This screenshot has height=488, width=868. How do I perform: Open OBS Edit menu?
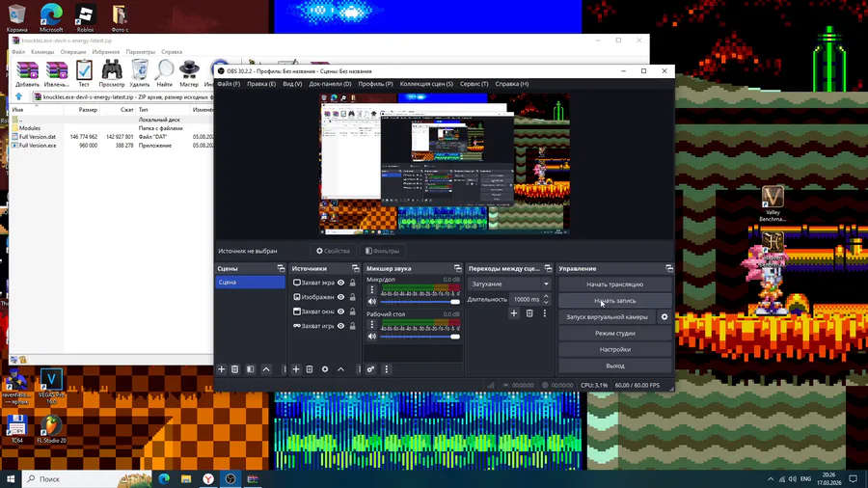click(x=261, y=84)
